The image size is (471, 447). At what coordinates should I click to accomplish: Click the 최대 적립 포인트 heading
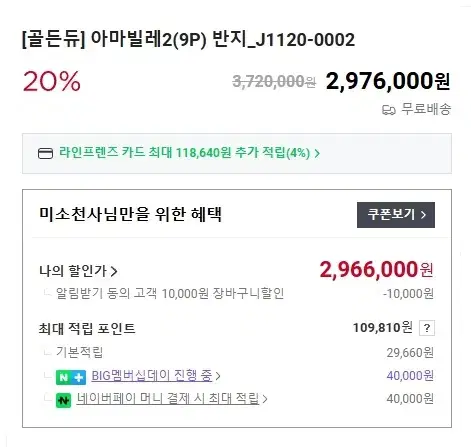87,329
